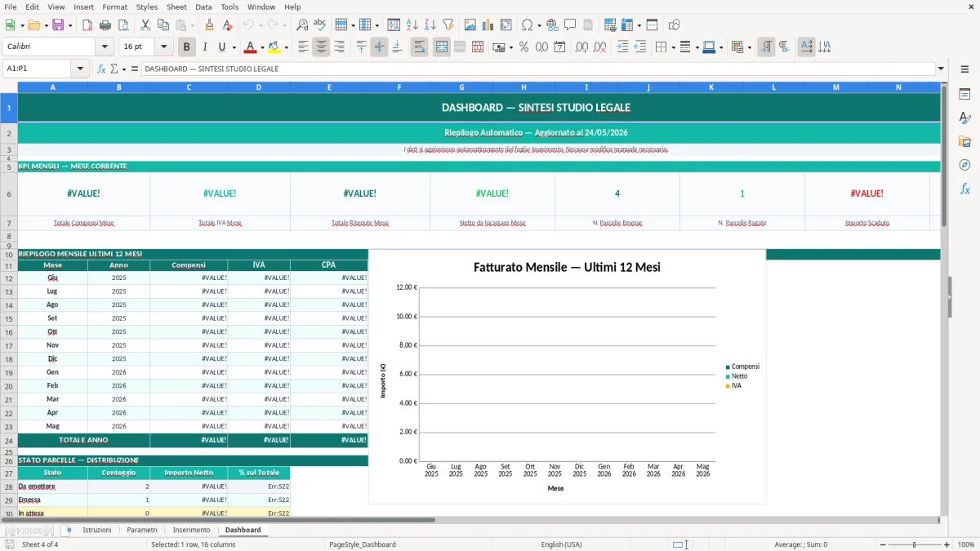Switch to the Inserimento sheet tab

(x=191, y=530)
